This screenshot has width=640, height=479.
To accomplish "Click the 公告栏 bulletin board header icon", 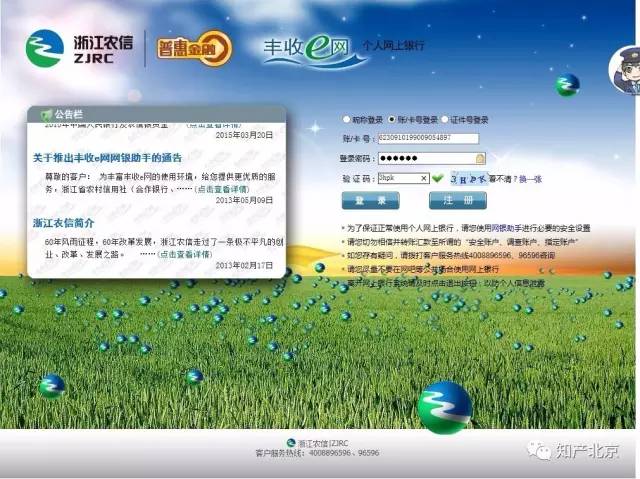I will (x=46, y=113).
